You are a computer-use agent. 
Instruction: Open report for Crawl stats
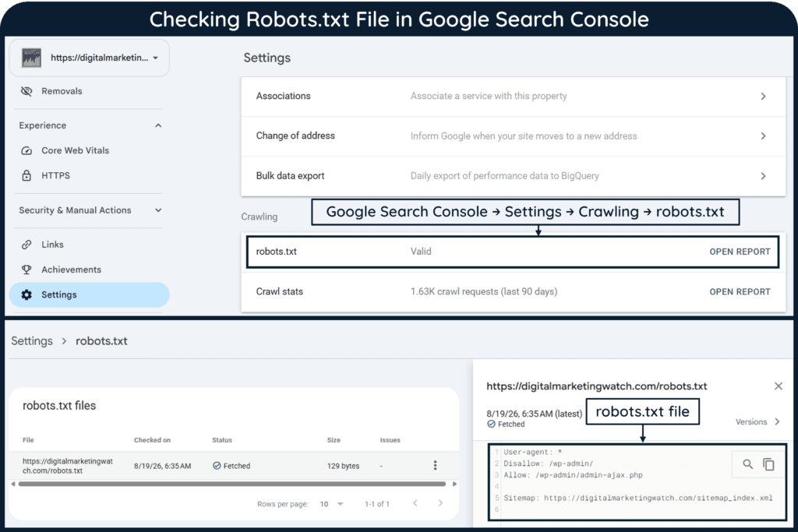740,292
